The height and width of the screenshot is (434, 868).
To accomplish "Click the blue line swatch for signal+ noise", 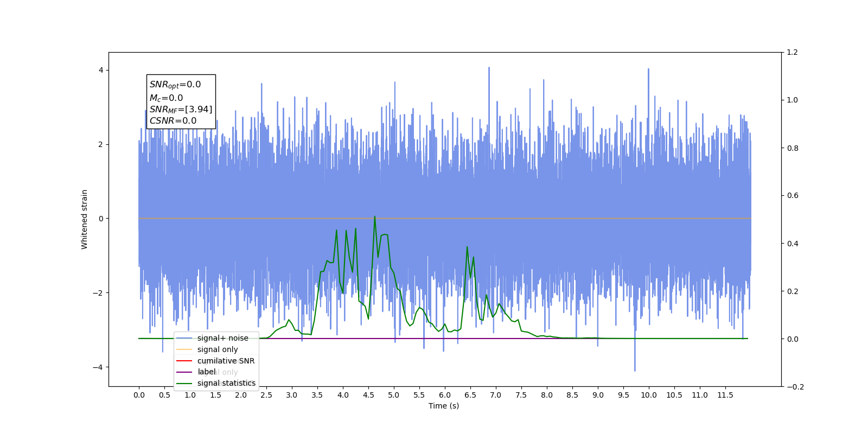I will [x=184, y=338].
